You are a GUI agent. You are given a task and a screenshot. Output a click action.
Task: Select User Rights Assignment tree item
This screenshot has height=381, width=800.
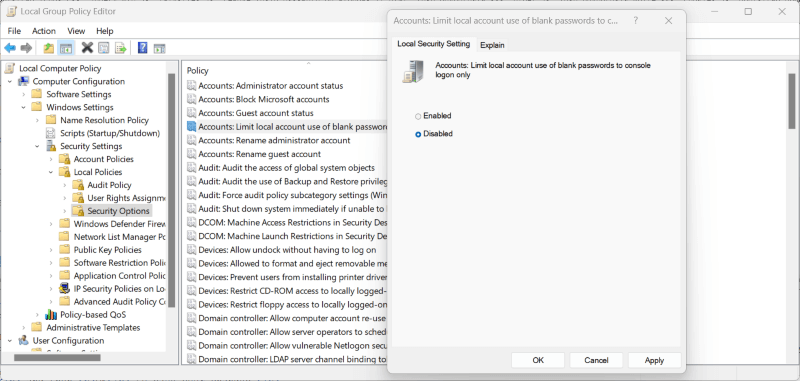126,198
